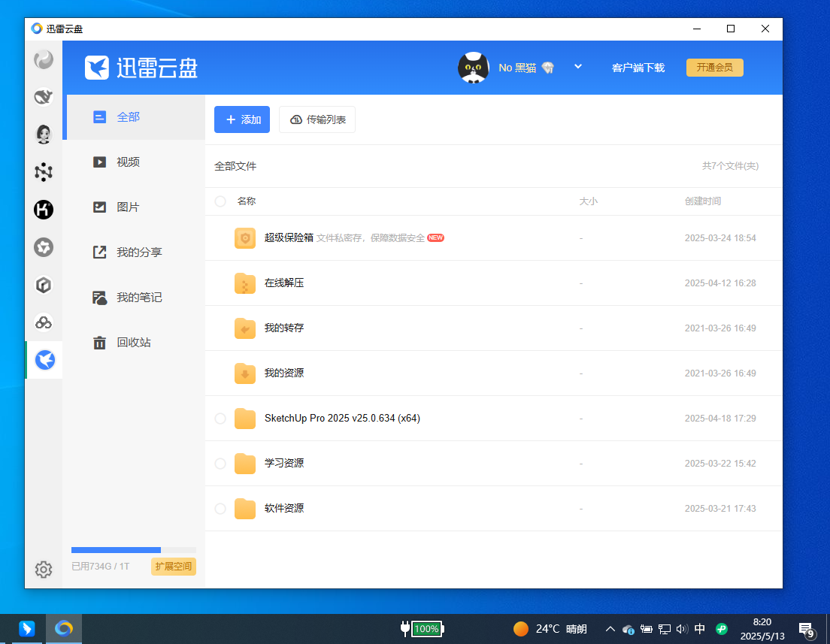Image resolution: width=830 pixels, height=644 pixels.
Task: Open the swirl-shaped app at sidebar top
Action: coord(44,59)
